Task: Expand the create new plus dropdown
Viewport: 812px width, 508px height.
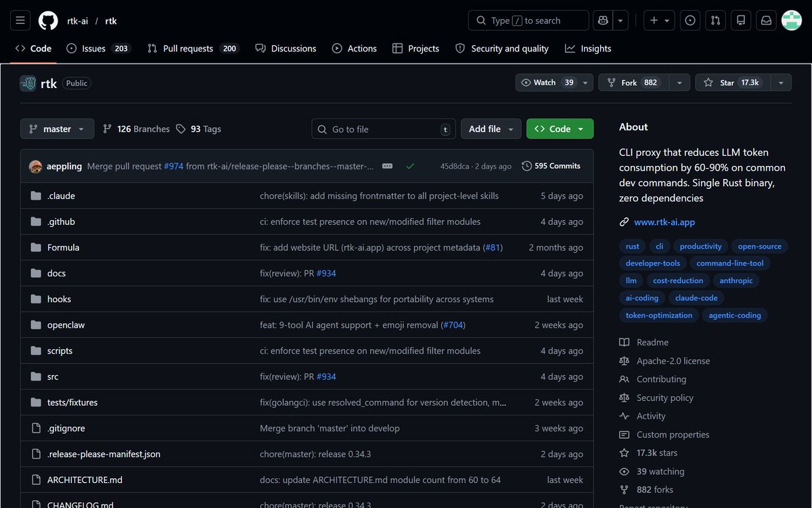Action: tap(659, 20)
